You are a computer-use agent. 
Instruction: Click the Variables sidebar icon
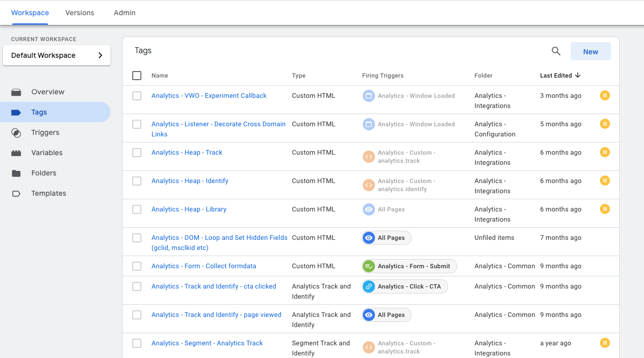(16, 153)
